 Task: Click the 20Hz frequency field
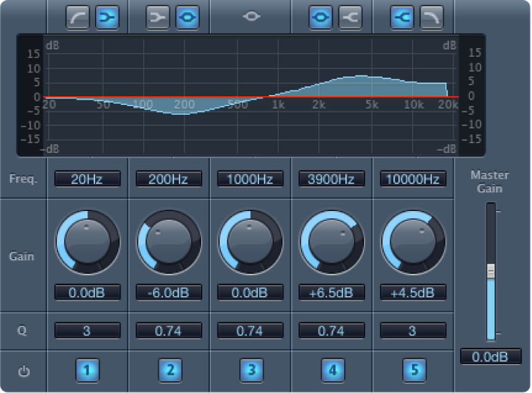click(x=87, y=179)
